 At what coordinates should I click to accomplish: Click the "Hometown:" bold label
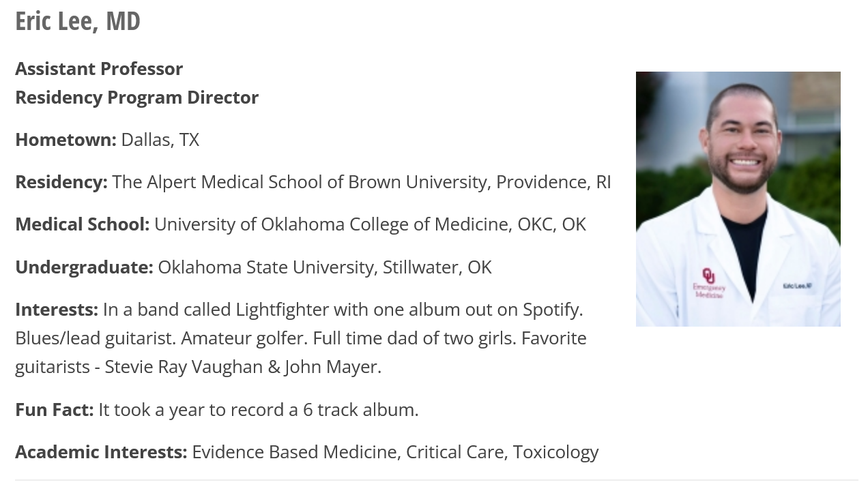(66, 140)
